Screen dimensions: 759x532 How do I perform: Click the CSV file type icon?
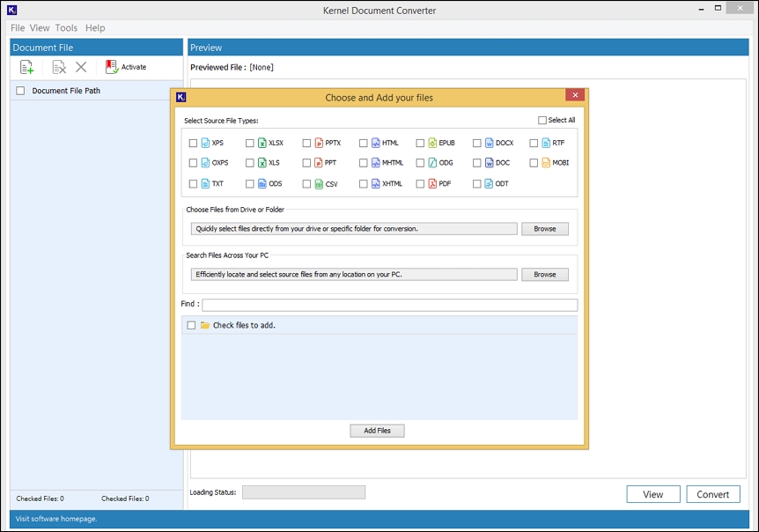(x=319, y=184)
